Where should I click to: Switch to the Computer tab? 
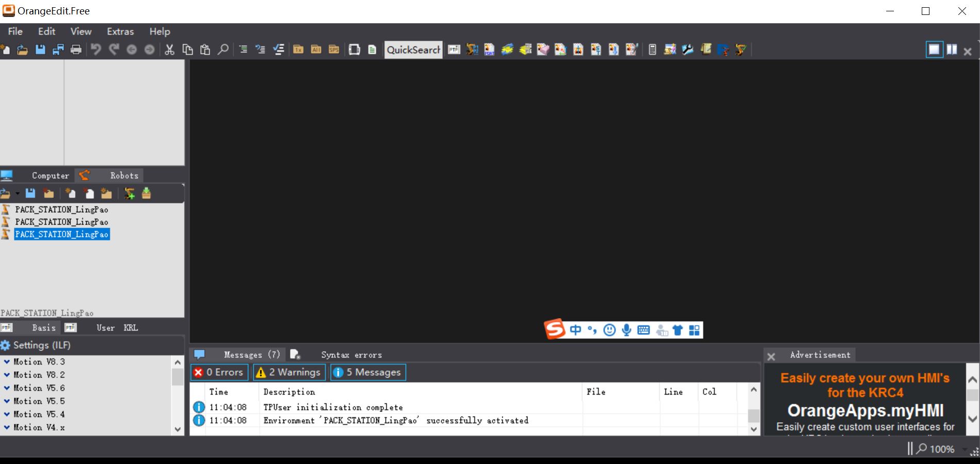tap(50, 176)
